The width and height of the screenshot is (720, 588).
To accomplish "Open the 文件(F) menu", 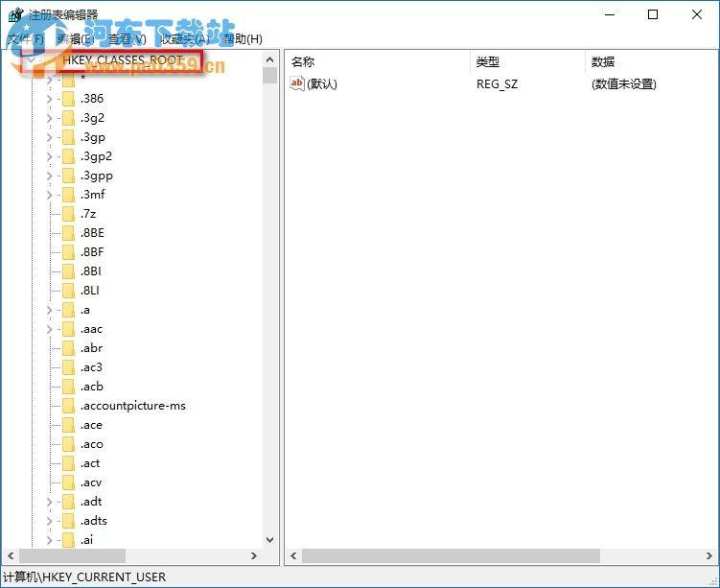I will (x=26, y=39).
